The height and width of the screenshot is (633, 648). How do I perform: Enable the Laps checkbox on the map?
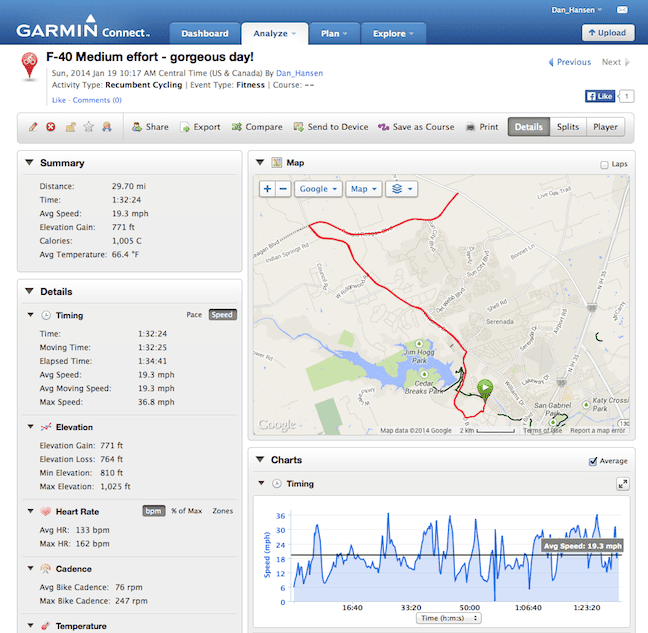(x=604, y=164)
